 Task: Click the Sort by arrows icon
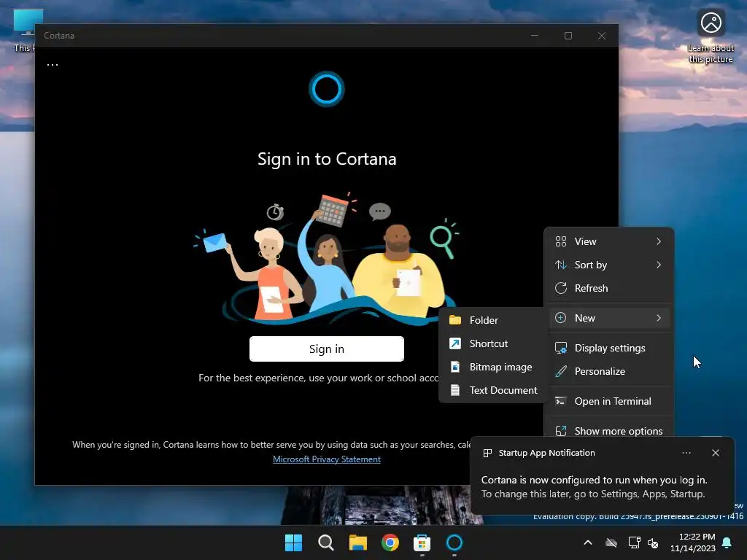[561, 265]
